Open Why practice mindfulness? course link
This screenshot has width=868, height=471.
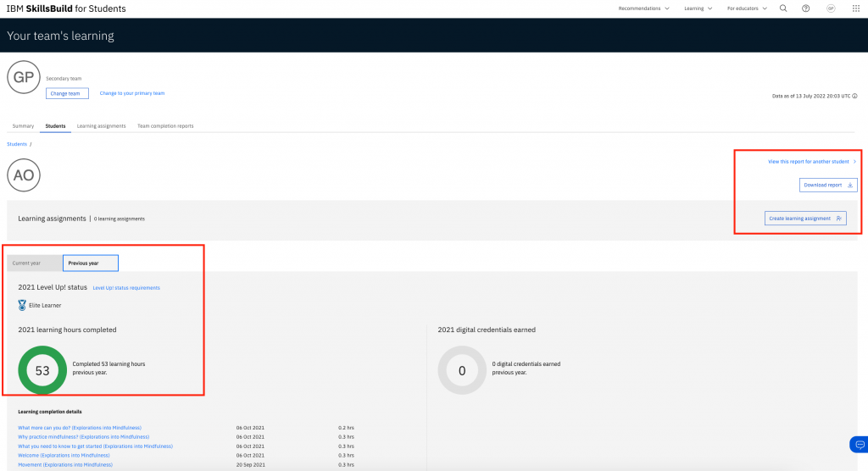(84, 436)
